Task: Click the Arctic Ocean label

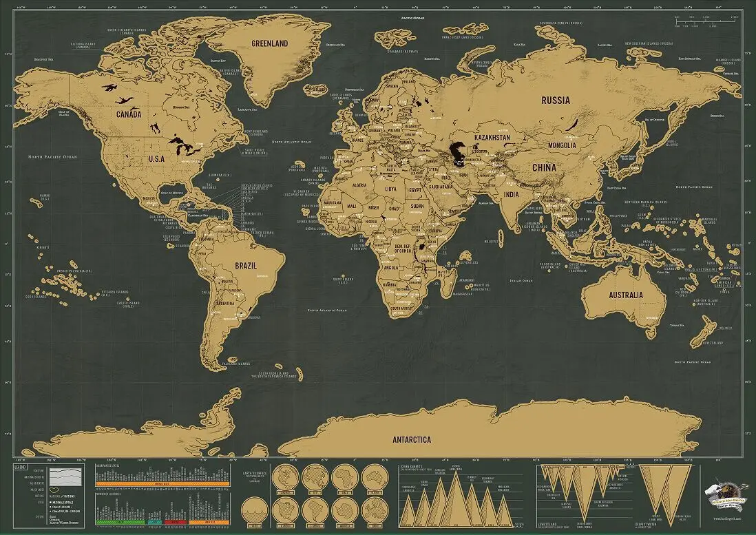Action: tap(412, 18)
